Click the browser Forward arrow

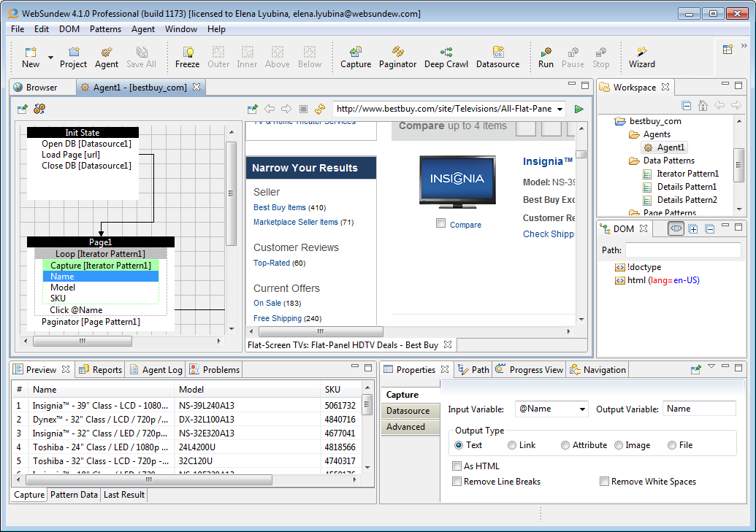tap(286, 109)
